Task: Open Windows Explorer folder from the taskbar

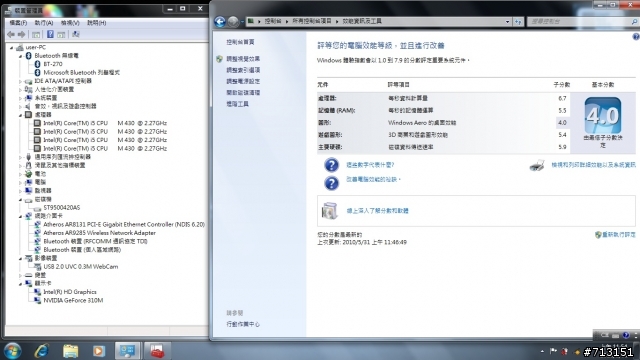Action: point(70,351)
